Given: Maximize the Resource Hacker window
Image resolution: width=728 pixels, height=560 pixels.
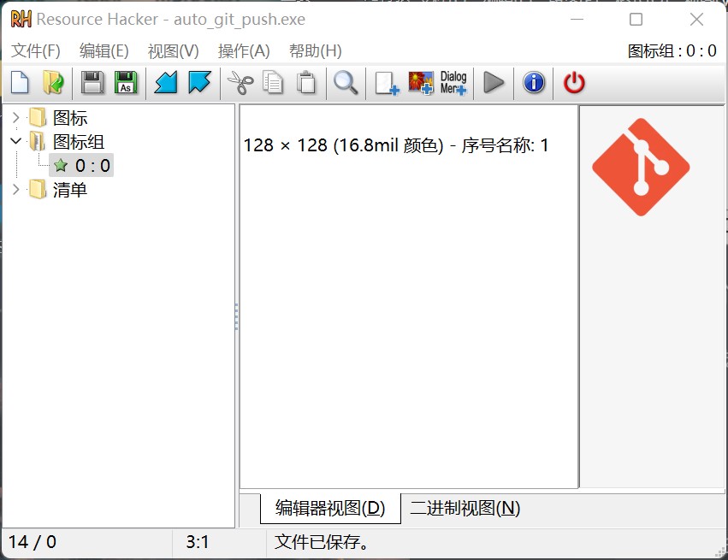Looking at the screenshot, I should pos(636,20).
